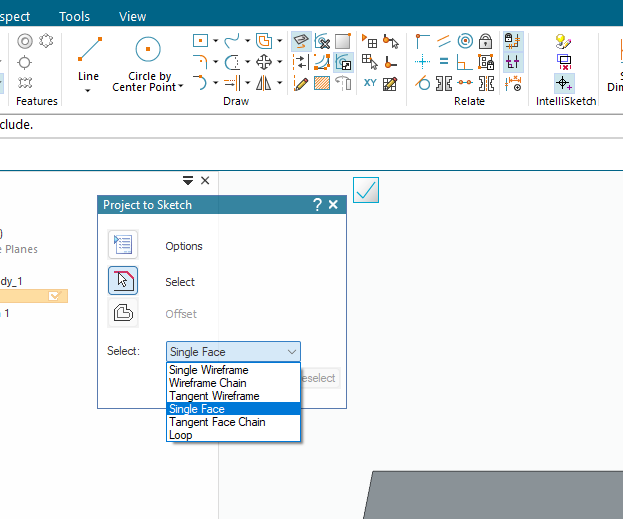Image resolution: width=623 pixels, height=519 pixels.
Task: Click the Options icon in Project to Sketch
Action: [122, 246]
